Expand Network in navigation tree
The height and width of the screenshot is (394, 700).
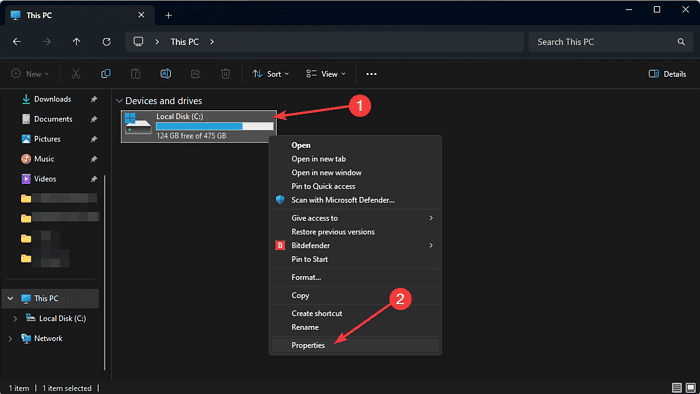click(10, 338)
